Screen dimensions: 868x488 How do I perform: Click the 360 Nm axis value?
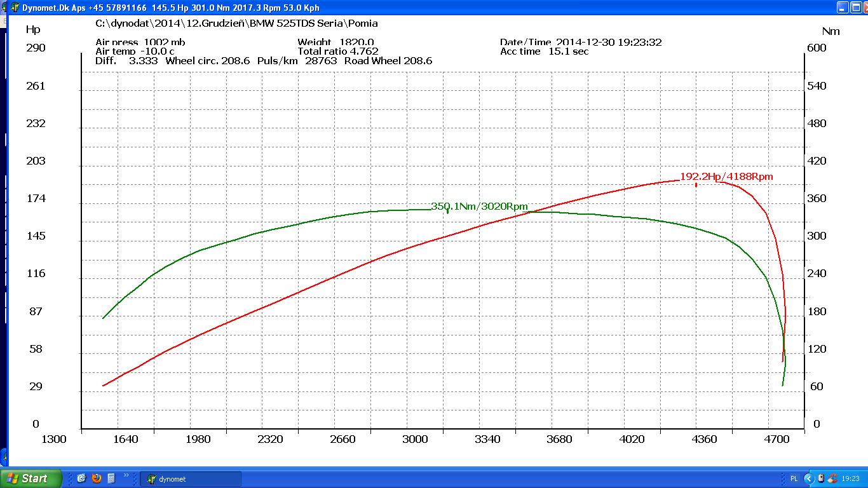click(x=816, y=198)
